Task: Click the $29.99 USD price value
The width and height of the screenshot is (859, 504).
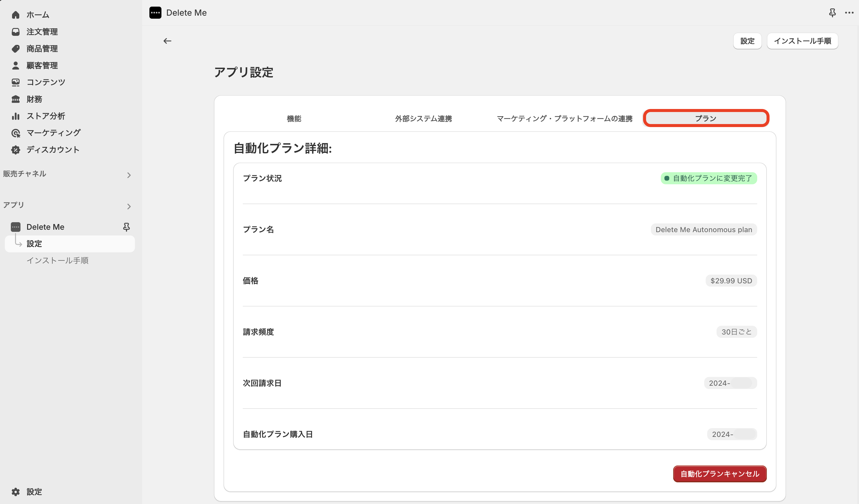Action: click(x=731, y=281)
